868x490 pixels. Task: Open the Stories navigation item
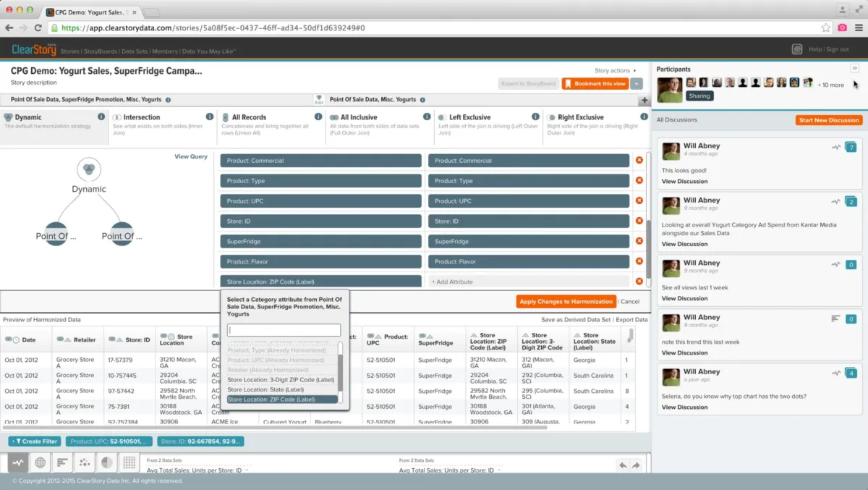[69, 51]
